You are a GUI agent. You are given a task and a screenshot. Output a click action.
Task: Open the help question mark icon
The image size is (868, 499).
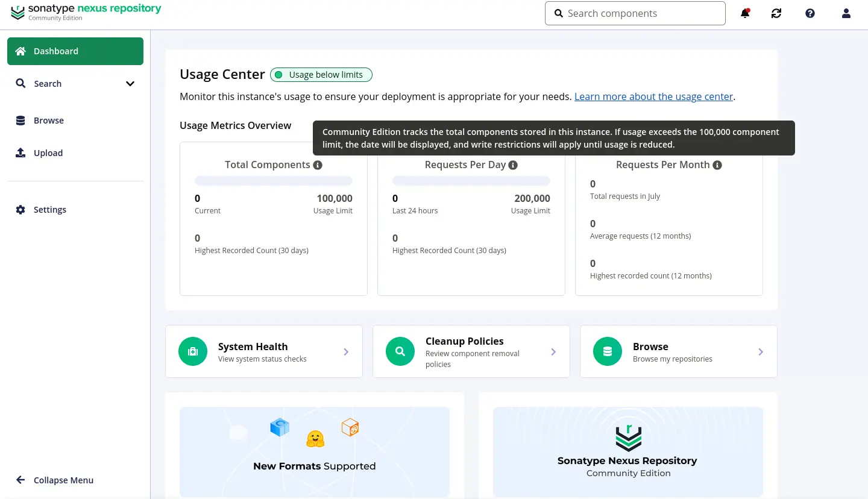810,13
